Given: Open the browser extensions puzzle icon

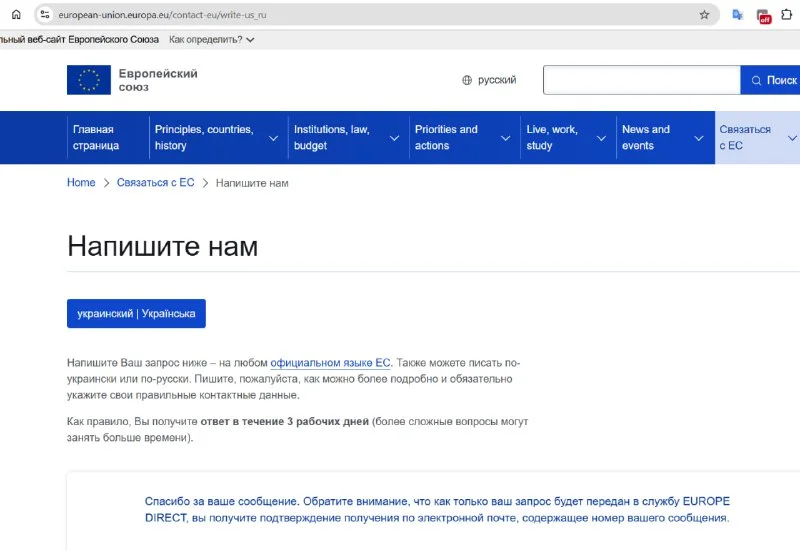Looking at the screenshot, I should 787,15.
